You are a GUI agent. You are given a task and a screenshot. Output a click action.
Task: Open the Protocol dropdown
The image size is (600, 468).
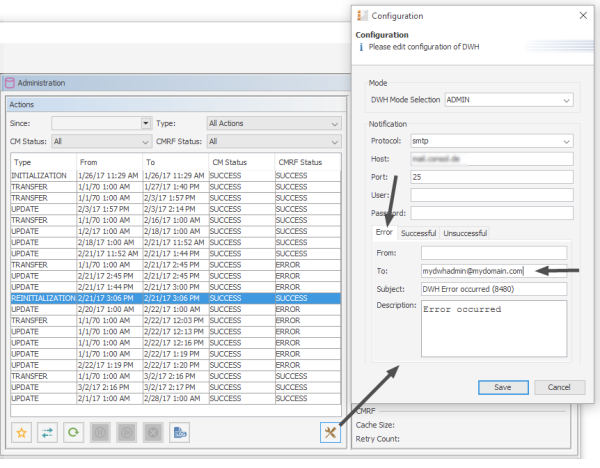[566, 141]
